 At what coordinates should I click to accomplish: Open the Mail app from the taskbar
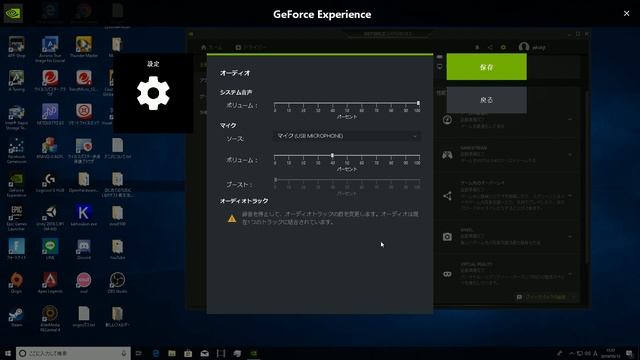click(204, 353)
